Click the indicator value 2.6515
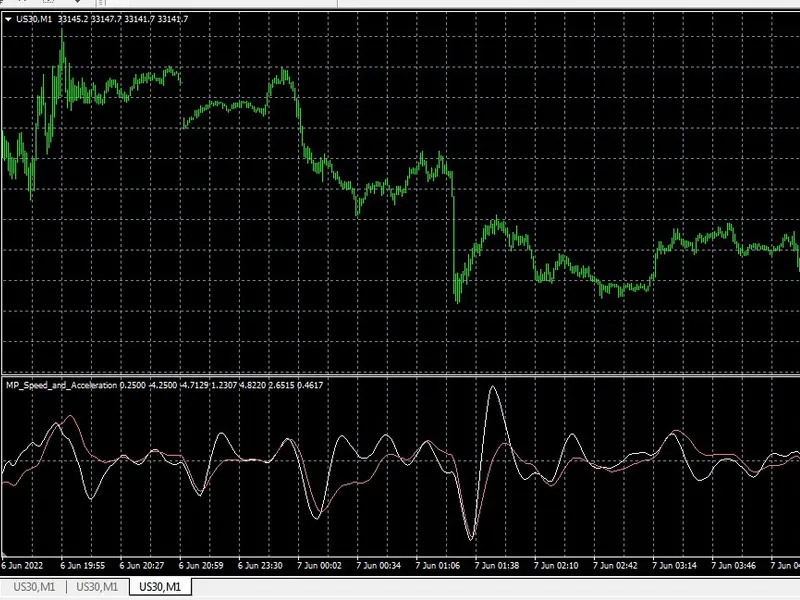This screenshot has width=800, height=600. point(281,385)
